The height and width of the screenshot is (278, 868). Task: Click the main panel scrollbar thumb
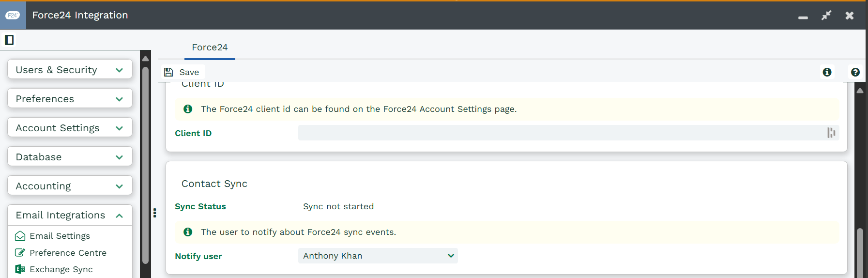point(860,253)
